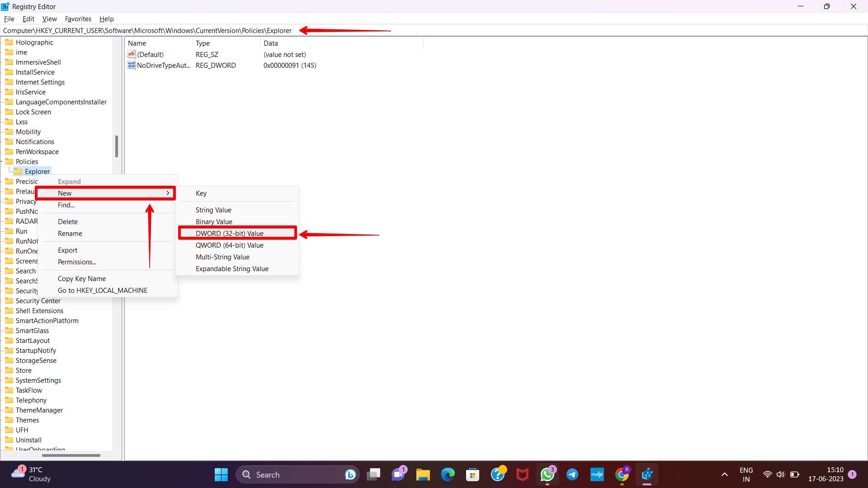Launch Google Chrome from the taskbar
The image size is (868, 488).
(x=623, y=474)
